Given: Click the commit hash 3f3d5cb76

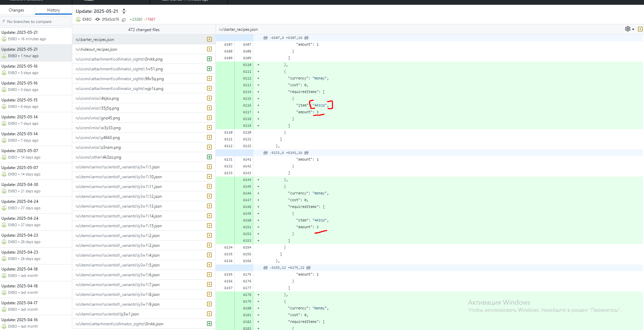Looking at the screenshot, I should click(x=110, y=20).
